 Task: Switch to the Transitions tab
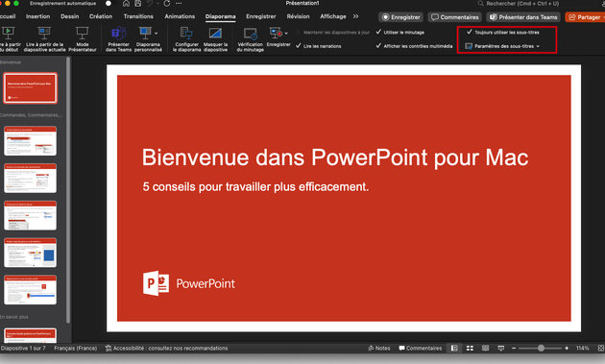[138, 16]
